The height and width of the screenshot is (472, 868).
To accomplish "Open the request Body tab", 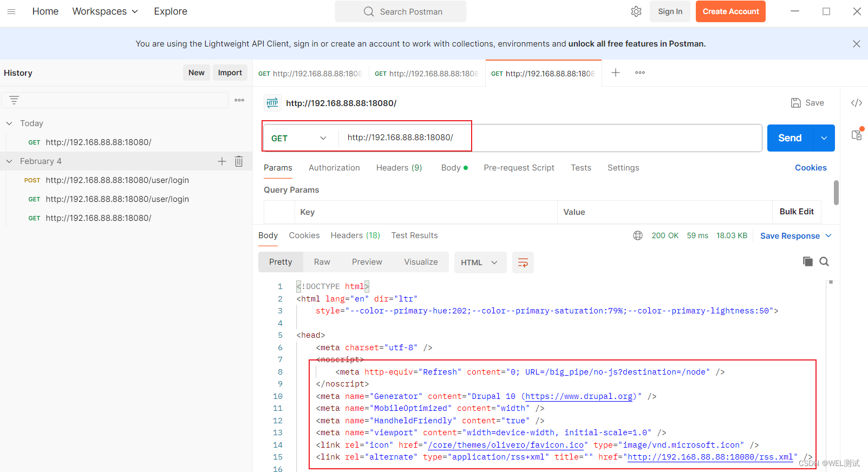I will [454, 168].
